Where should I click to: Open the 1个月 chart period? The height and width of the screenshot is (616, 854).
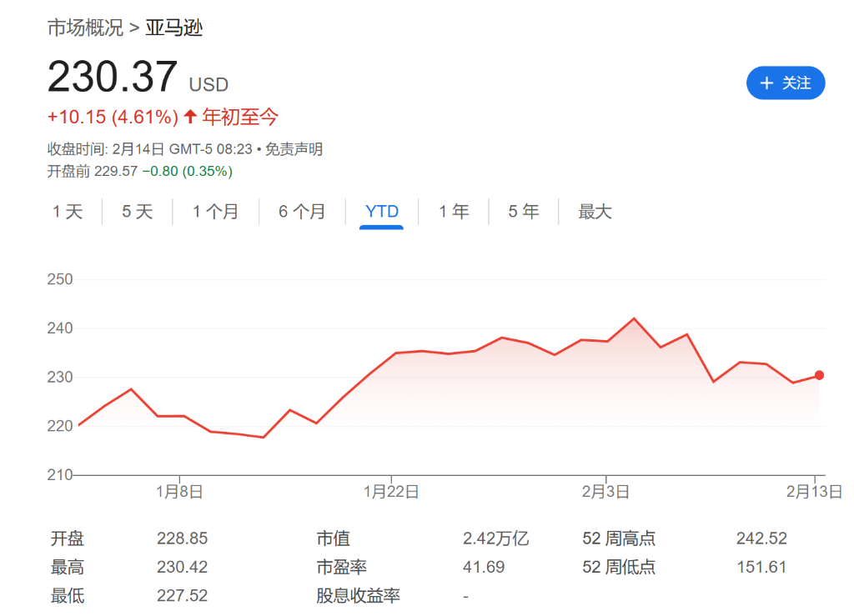coord(216,212)
